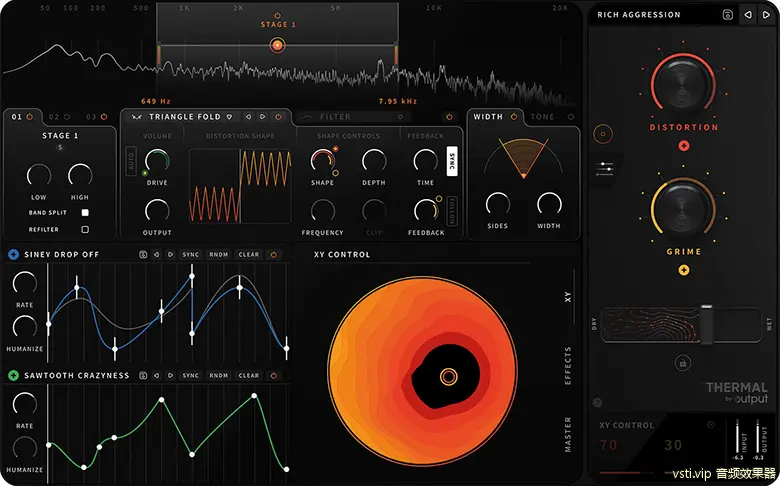Screen dimensions: 780x486
Task: Click the blue Siney Drop Off assign icon
Action: (13, 255)
